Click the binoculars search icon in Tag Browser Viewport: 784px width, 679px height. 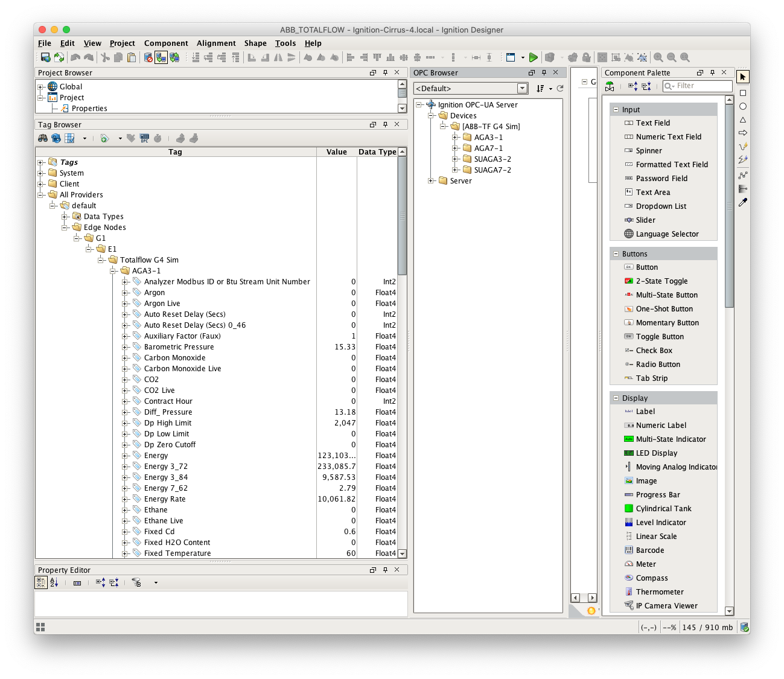click(43, 138)
